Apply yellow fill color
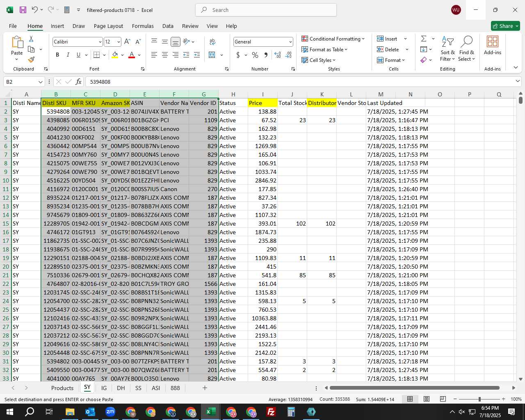The image size is (525, 420). click(115, 55)
